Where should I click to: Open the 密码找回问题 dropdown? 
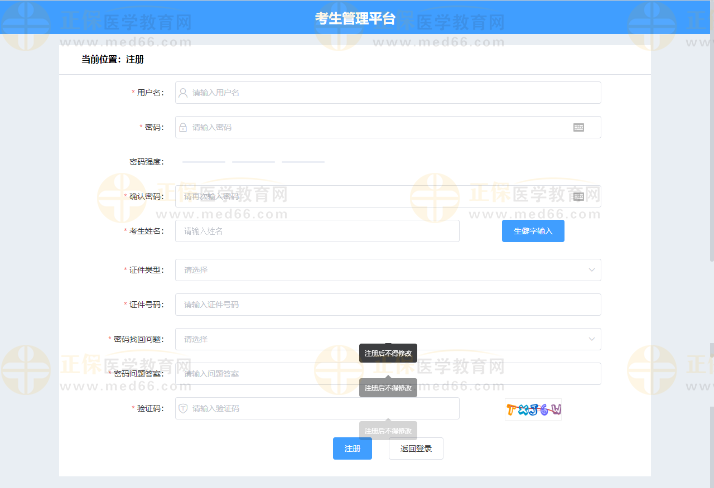click(387, 339)
